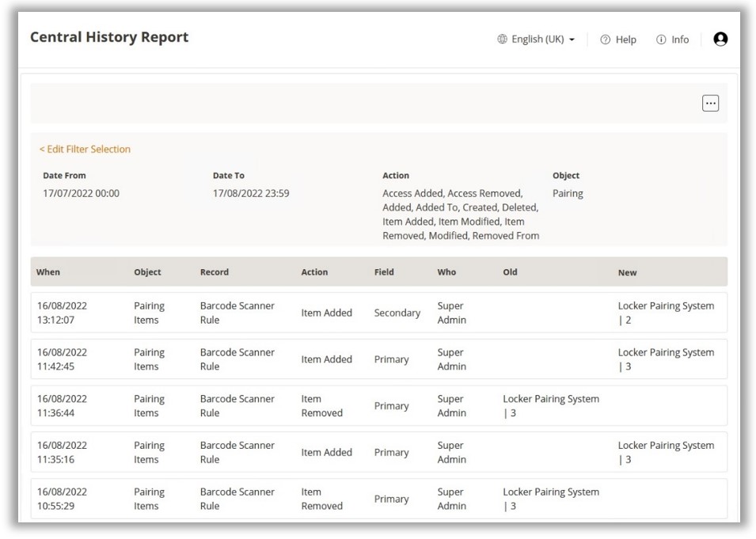Click the Info circle icon
Viewport: 756px width, 539px height.
point(661,40)
